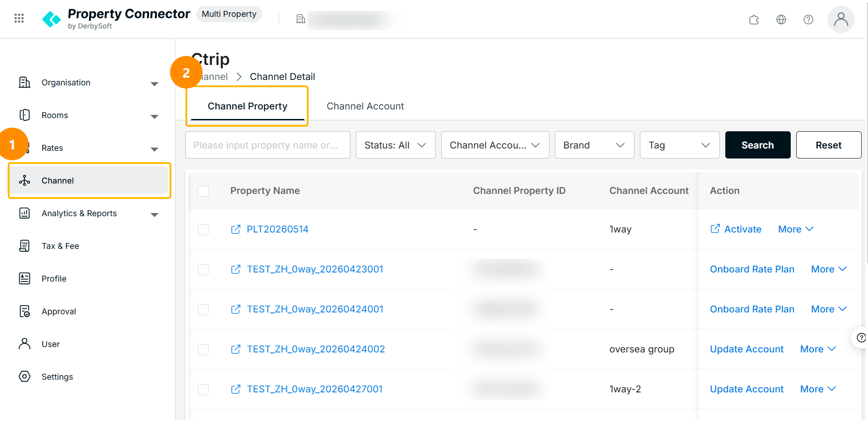
Task: Click the Reset button
Action: 829,145
